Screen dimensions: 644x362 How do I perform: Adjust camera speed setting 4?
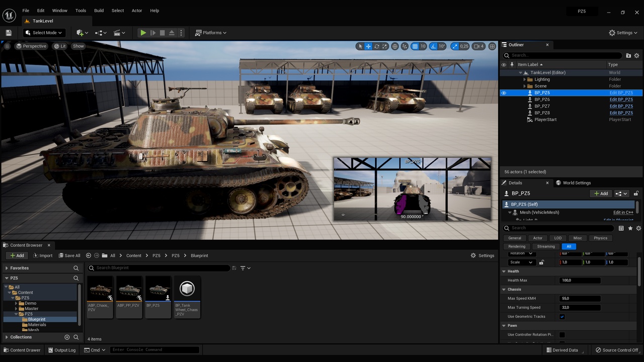pos(479,46)
